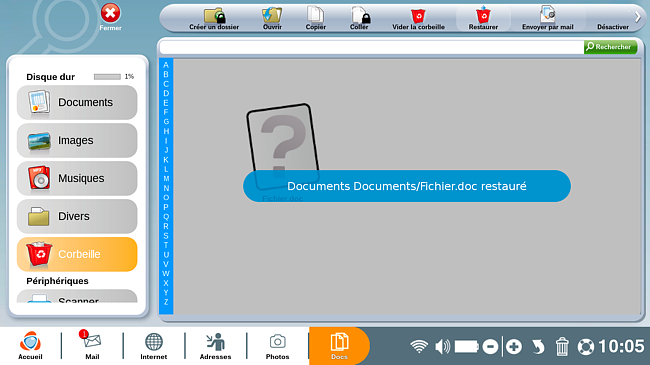Image resolution: width=650 pixels, height=365 pixels.
Task: Click the trash can icon in taskbar
Action: (562, 346)
